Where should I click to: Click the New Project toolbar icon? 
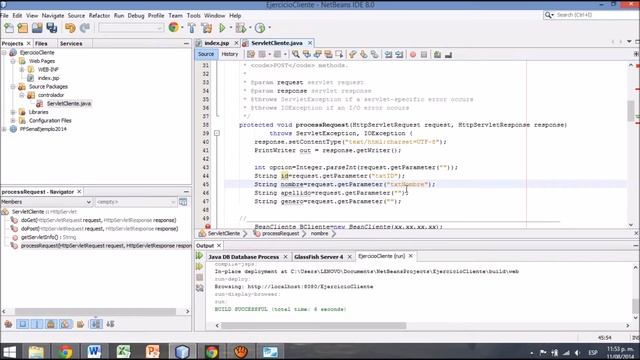(x=22, y=28)
